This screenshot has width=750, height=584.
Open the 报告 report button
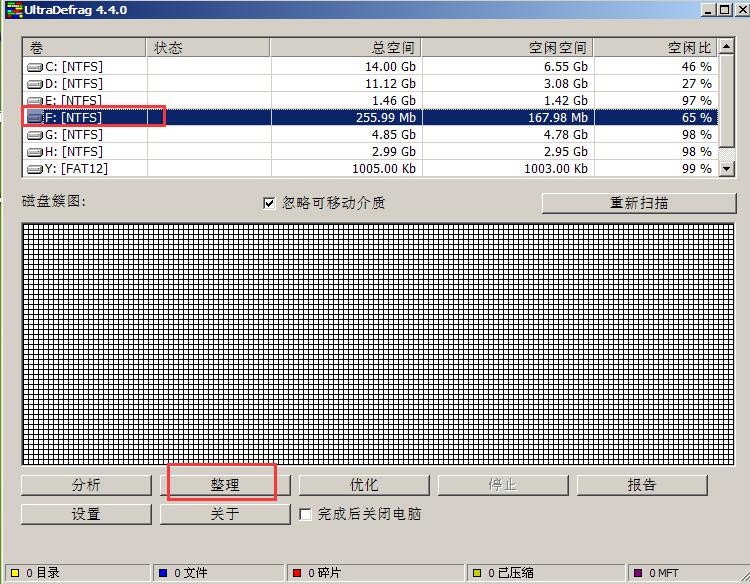[642, 485]
